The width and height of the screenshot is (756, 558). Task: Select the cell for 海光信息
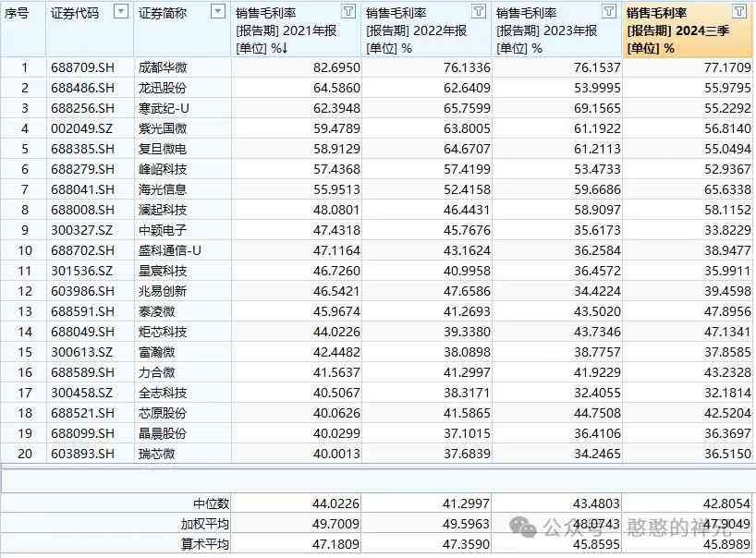[163, 189]
